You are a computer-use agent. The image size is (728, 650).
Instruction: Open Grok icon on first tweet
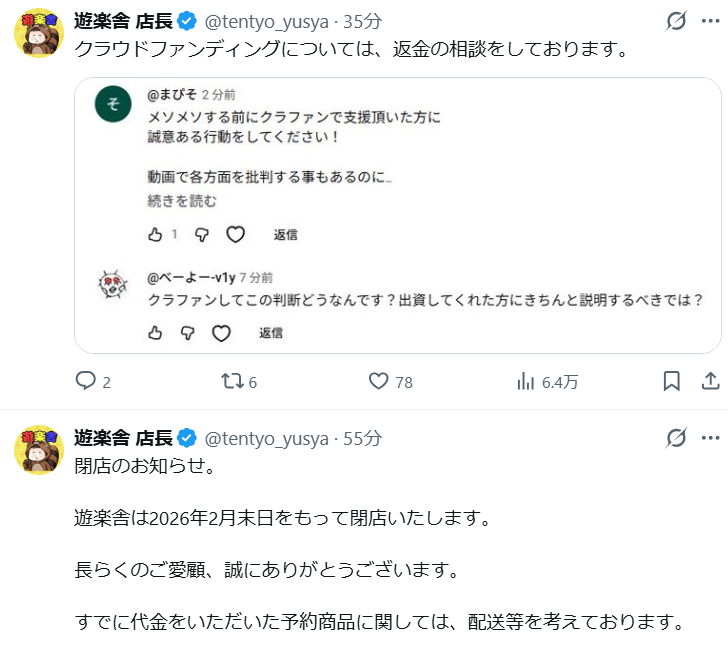click(676, 20)
